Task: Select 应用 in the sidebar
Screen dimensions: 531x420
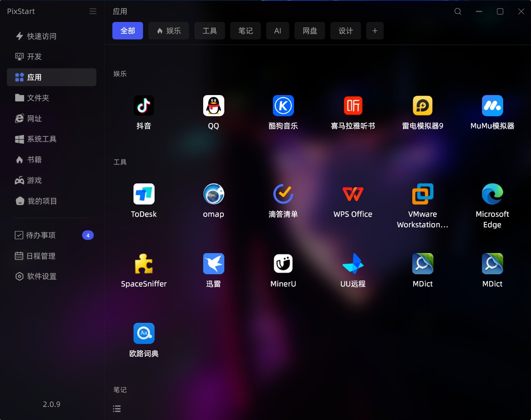Action: click(52, 77)
